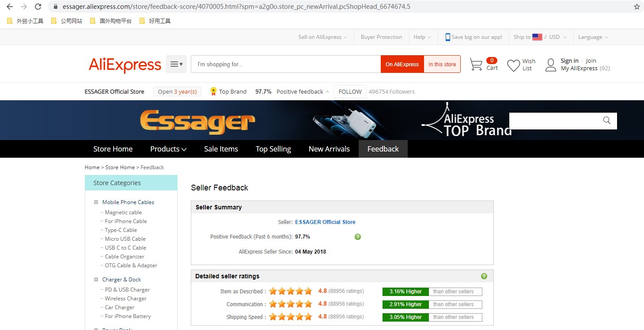The width and height of the screenshot is (644, 330).
Task: Expand the Help dropdown
Action: pyautogui.click(x=422, y=37)
